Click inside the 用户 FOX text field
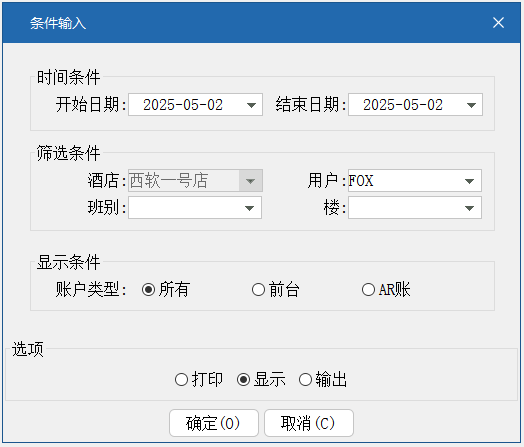The height and width of the screenshot is (447, 524). pos(404,181)
